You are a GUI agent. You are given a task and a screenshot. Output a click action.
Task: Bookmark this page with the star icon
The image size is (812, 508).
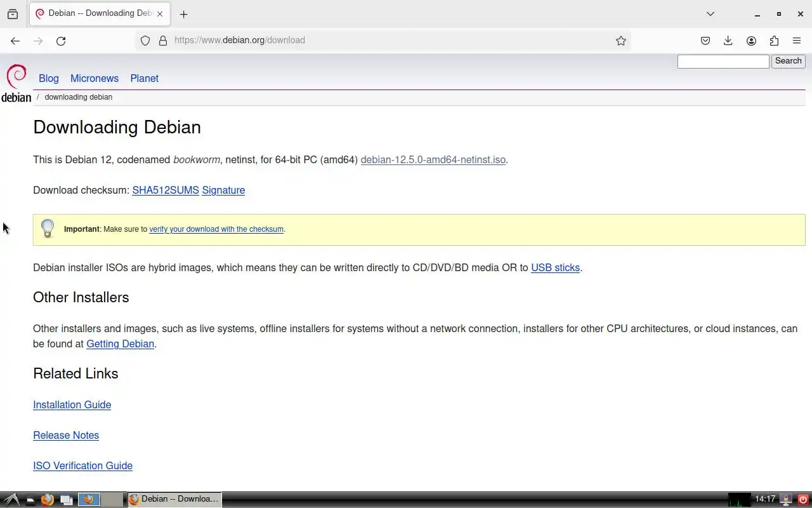[621, 41]
